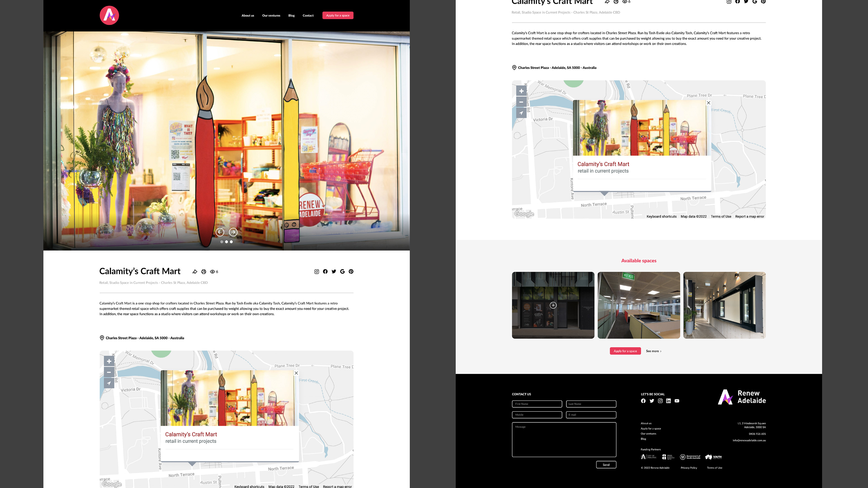Viewport: 868px width, 488px height.
Task: Zoom out on the left page map
Action: click(109, 372)
